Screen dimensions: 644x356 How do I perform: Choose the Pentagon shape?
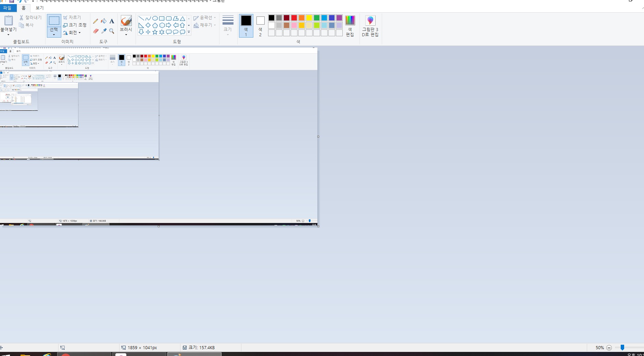point(155,25)
